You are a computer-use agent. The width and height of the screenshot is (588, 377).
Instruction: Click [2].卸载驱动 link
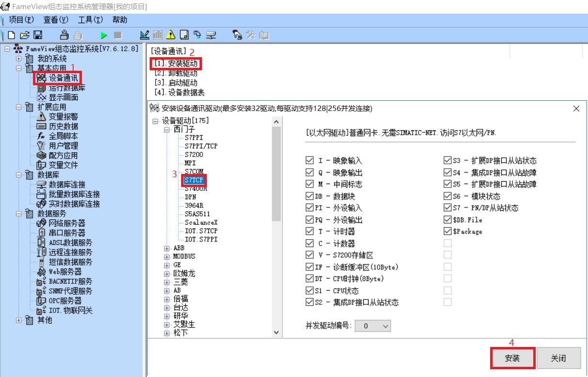(176, 74)
